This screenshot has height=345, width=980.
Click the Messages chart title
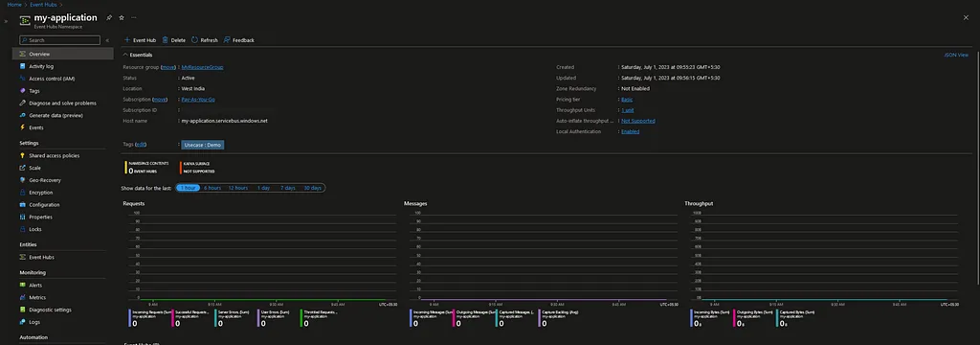click(x=415, y=204)
